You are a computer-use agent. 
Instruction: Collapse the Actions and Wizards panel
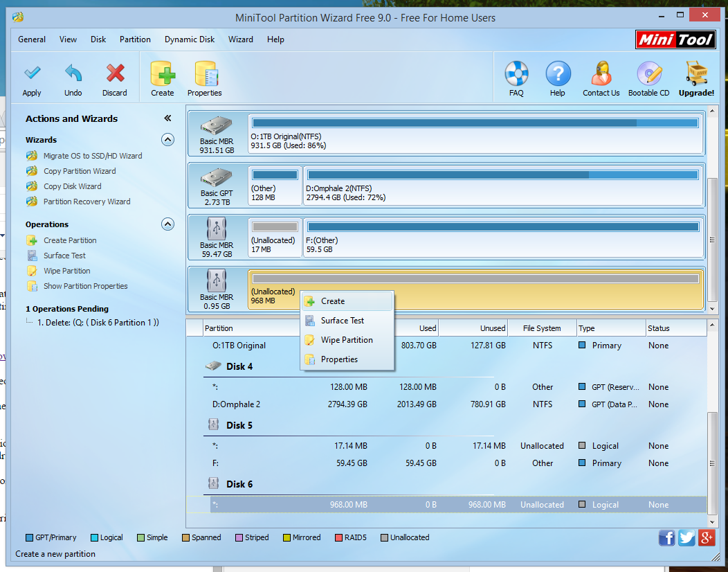click(167, 118)
